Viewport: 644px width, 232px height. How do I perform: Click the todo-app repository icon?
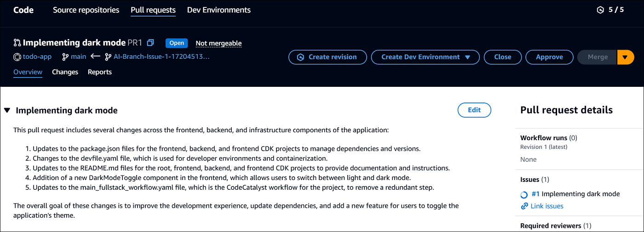click(x=17, y=57)
